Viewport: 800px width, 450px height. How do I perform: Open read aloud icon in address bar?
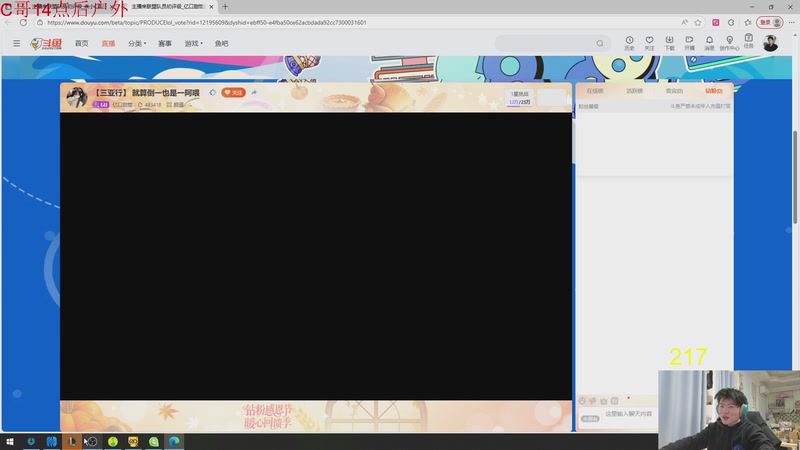tap(684, 22)
